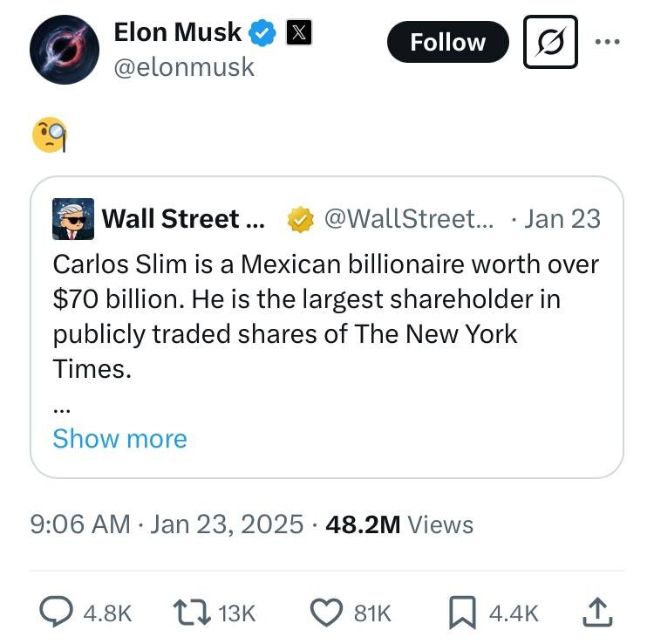
Task: Click the X affiliation badge
Action: click(x=298, y=33)
